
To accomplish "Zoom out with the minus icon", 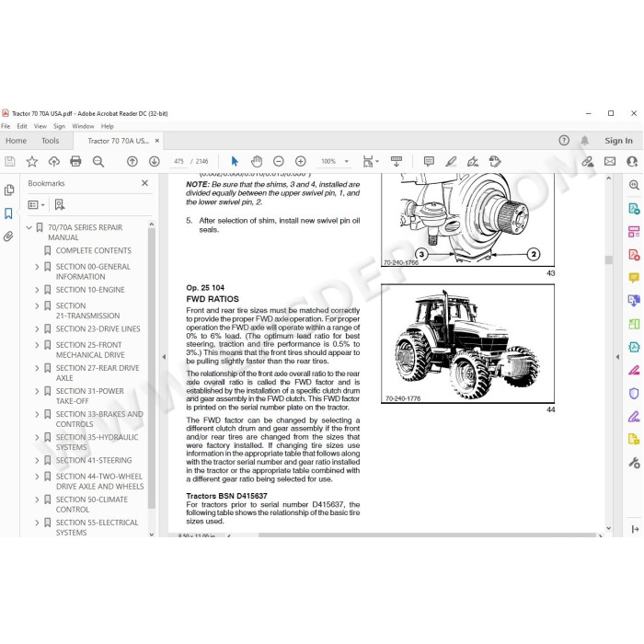I will click(279, 161).
